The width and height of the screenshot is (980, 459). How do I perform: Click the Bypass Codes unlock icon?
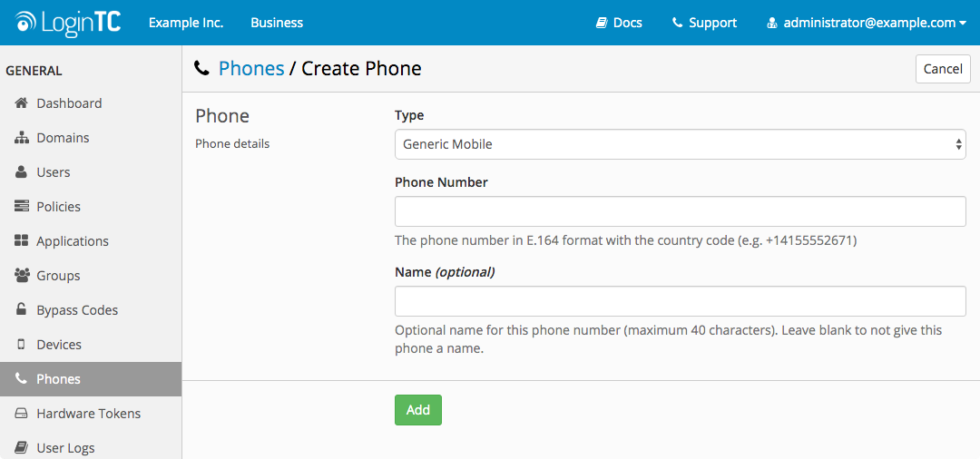coord(22,310)
